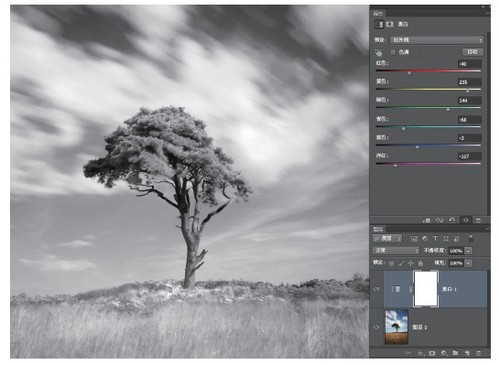Open the opacity 不透明度 slider arrow
500x365 pixels.
coord(468,251)
